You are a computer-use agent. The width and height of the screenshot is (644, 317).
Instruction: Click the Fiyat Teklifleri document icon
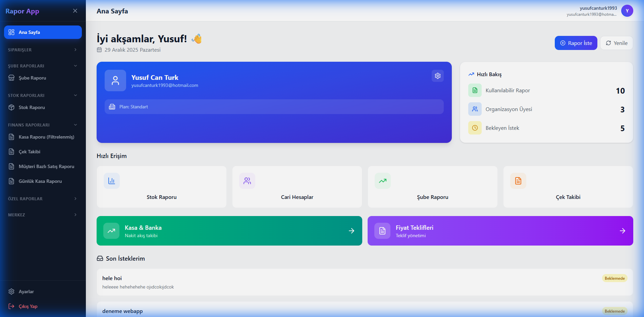point(382,231)
